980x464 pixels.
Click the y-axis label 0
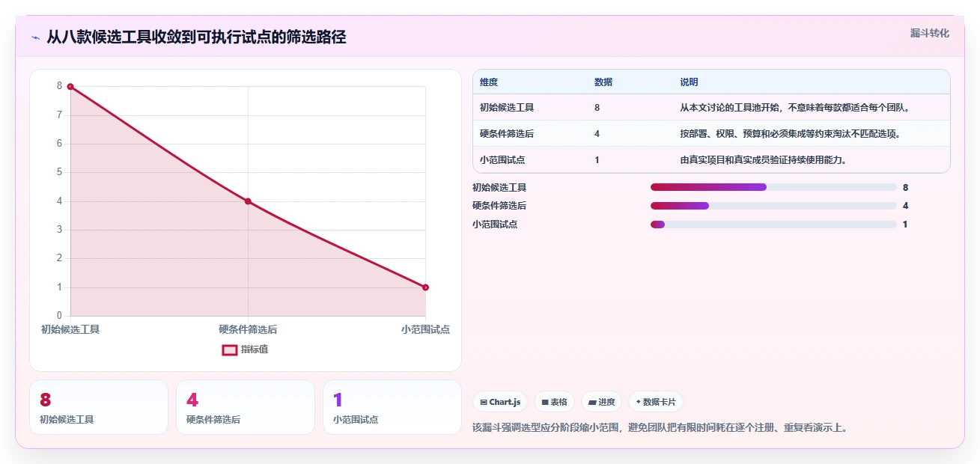coord(60,316)
